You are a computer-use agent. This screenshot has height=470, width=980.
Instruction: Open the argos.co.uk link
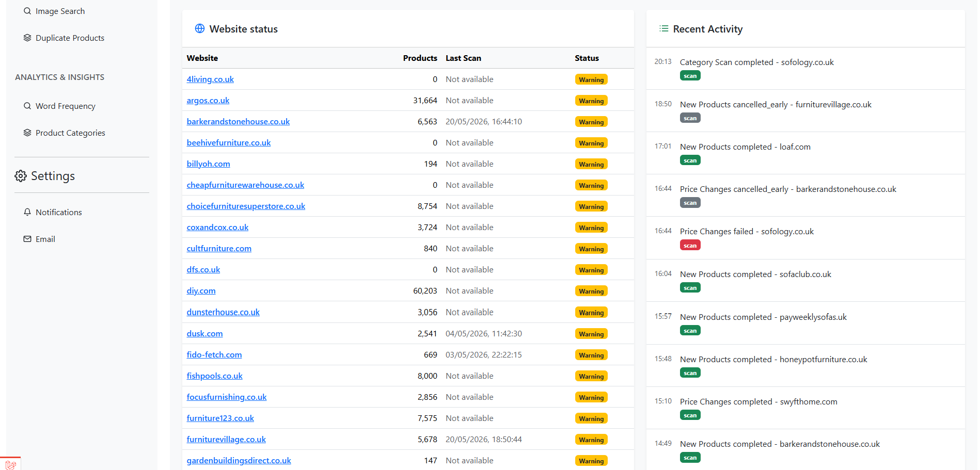208,100
